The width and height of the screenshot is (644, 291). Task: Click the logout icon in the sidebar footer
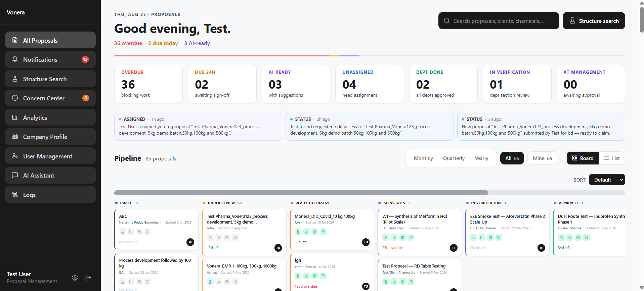[x=88, y=278]
